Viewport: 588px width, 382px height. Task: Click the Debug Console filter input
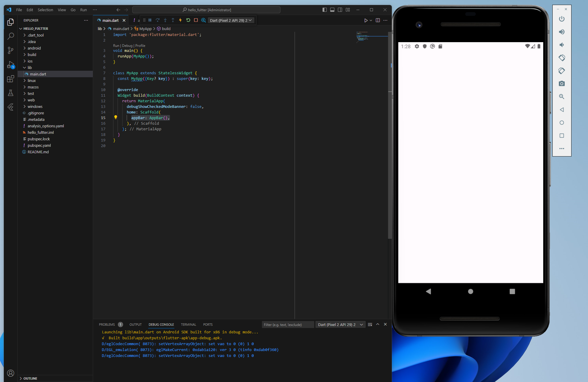click(x=288, y=325)
